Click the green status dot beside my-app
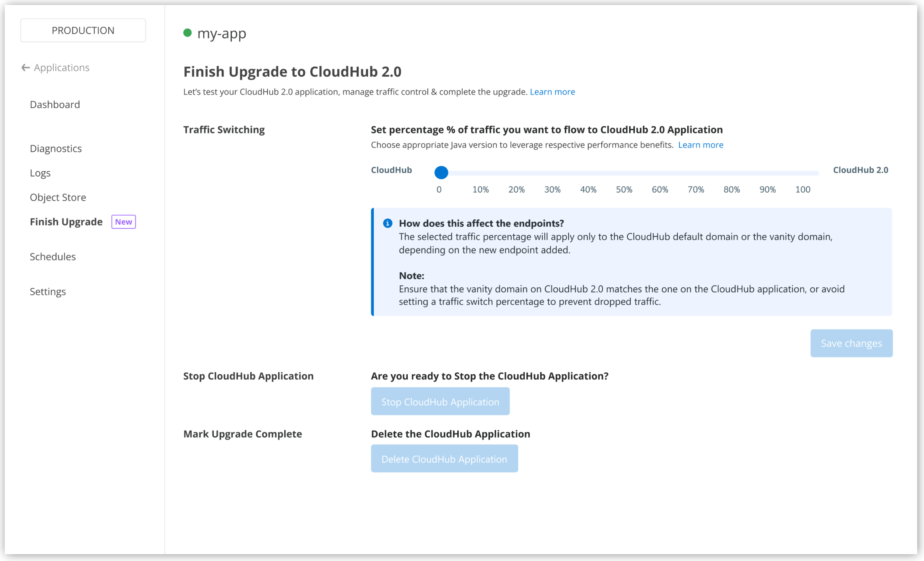924x561 pixels. point(188,33)
